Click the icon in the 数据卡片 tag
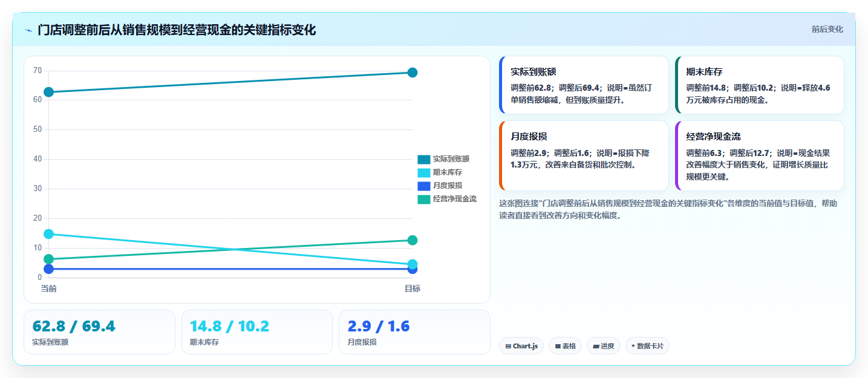Viewport: 868px width, 378px height. (x=633, y=346)
